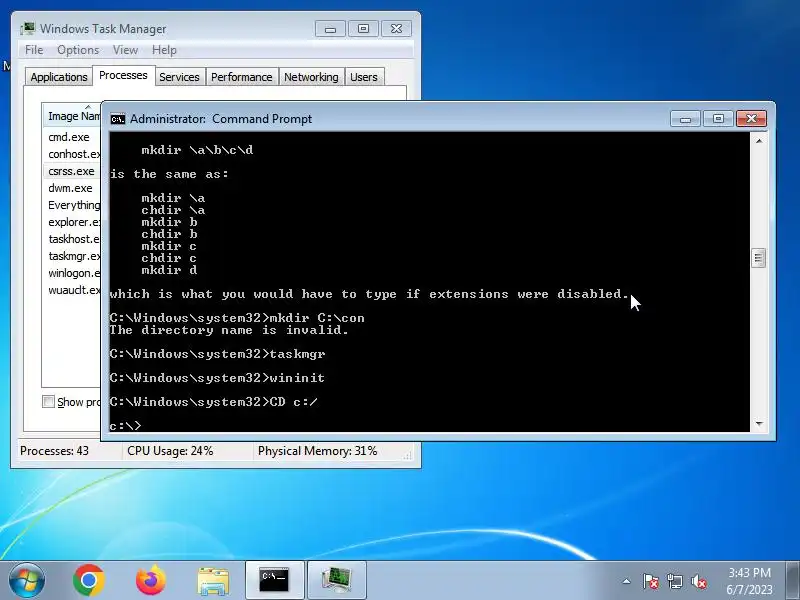Open network status tray icon
Image resolution: width=800 pixels, height=600 pixels.
point(674,581)
